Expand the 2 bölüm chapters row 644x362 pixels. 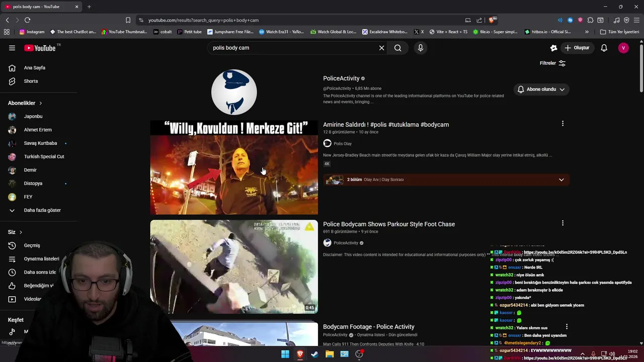446,179
